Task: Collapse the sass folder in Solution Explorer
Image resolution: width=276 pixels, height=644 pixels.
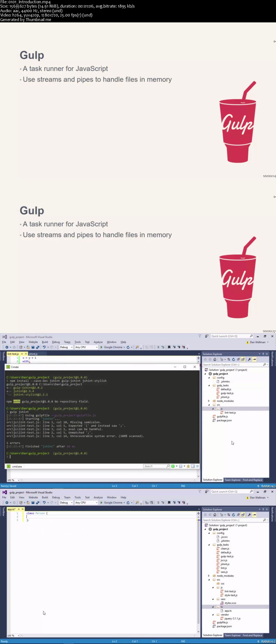Action: tap(213, 599)
